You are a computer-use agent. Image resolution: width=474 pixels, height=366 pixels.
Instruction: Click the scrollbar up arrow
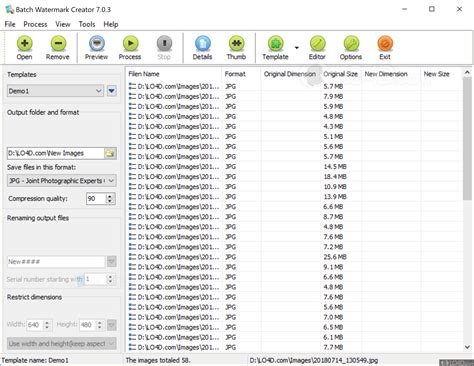[467, 72]
